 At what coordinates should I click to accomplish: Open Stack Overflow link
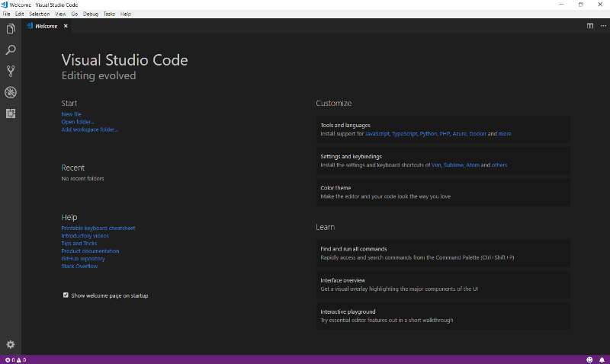(x=79, y=266)
